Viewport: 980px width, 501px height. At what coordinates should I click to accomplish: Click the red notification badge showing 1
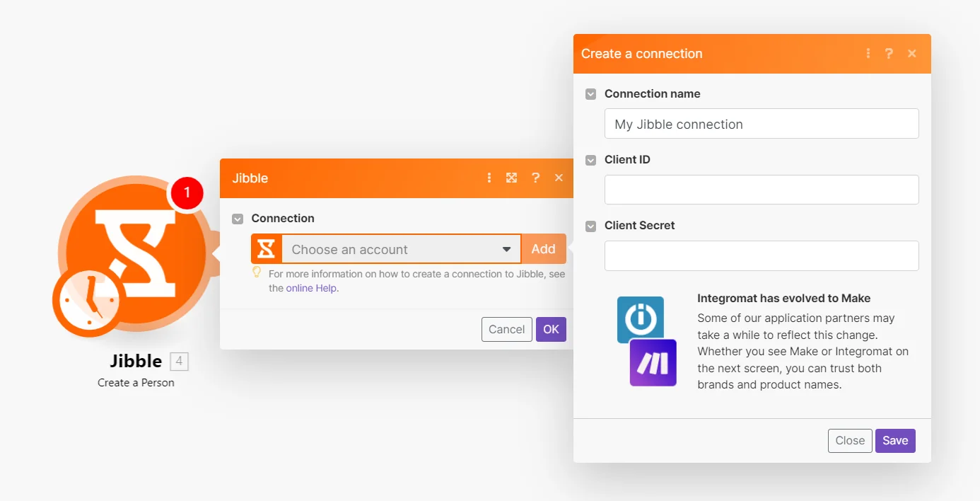coord(187,192)
